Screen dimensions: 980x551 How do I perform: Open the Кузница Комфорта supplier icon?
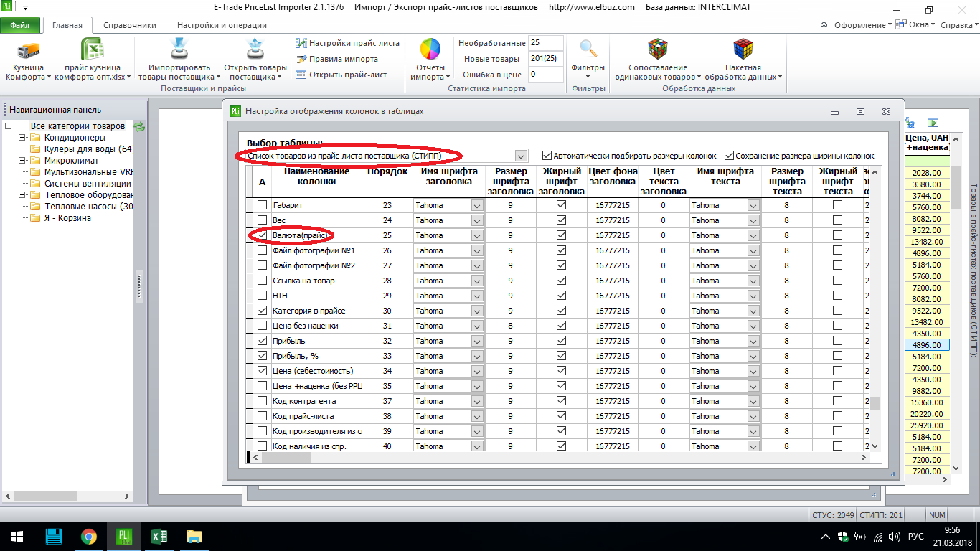click(28, 51)
